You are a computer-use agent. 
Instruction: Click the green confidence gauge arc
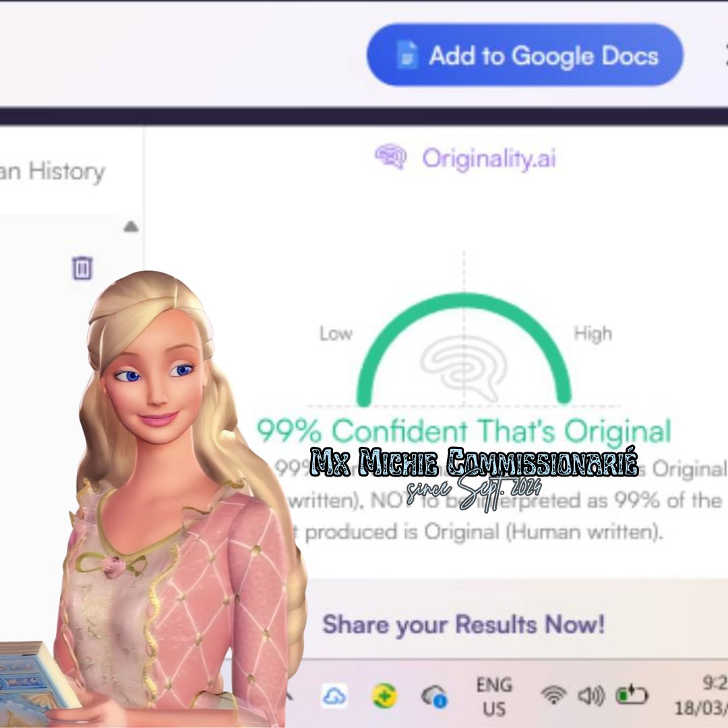pos(464,349)
